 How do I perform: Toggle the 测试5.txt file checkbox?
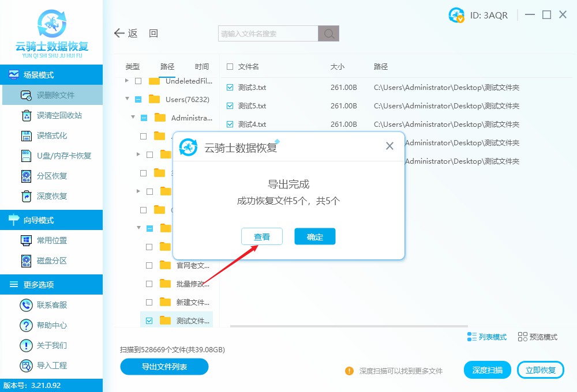click(230, 106)
